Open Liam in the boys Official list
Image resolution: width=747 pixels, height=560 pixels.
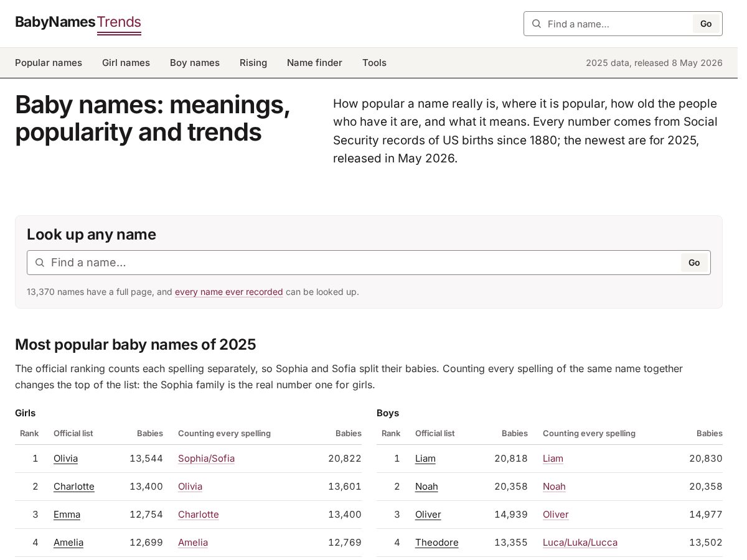[x=425, y=459]
